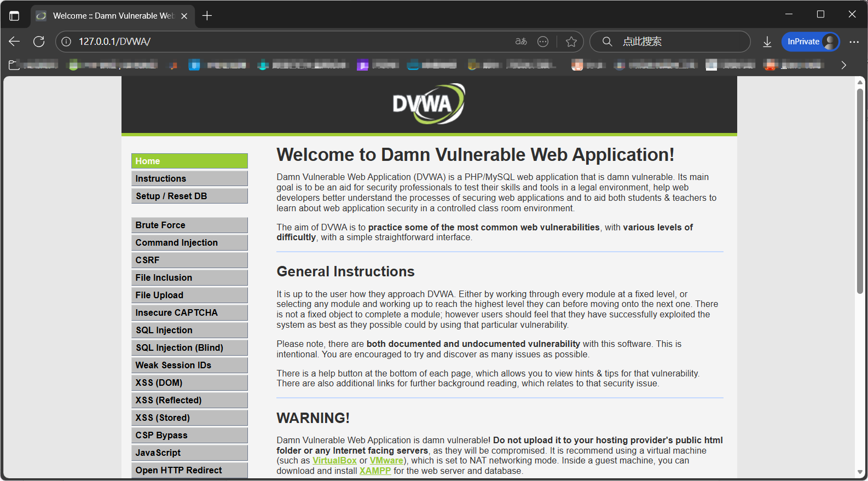Reload the page with the refresh icon
This screenshot has height=481, width=868.
[39, 42]
